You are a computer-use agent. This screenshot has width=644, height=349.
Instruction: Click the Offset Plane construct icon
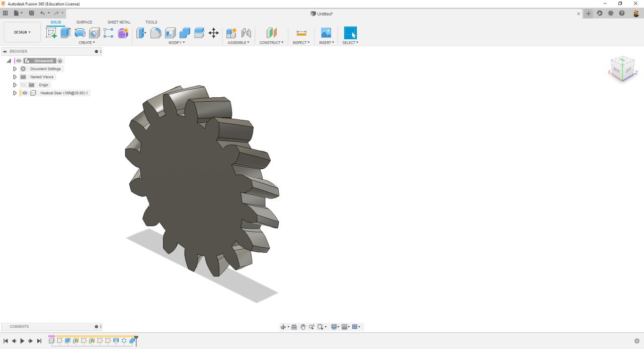[x=272, y=33]
